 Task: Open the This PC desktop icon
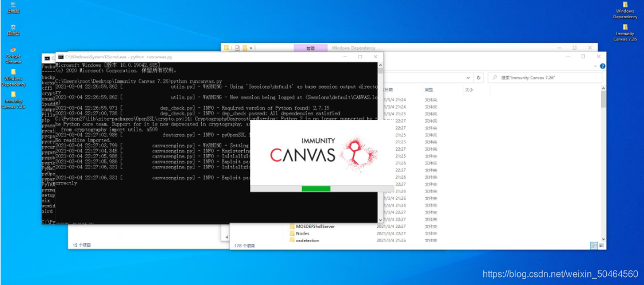coord(13,7)
